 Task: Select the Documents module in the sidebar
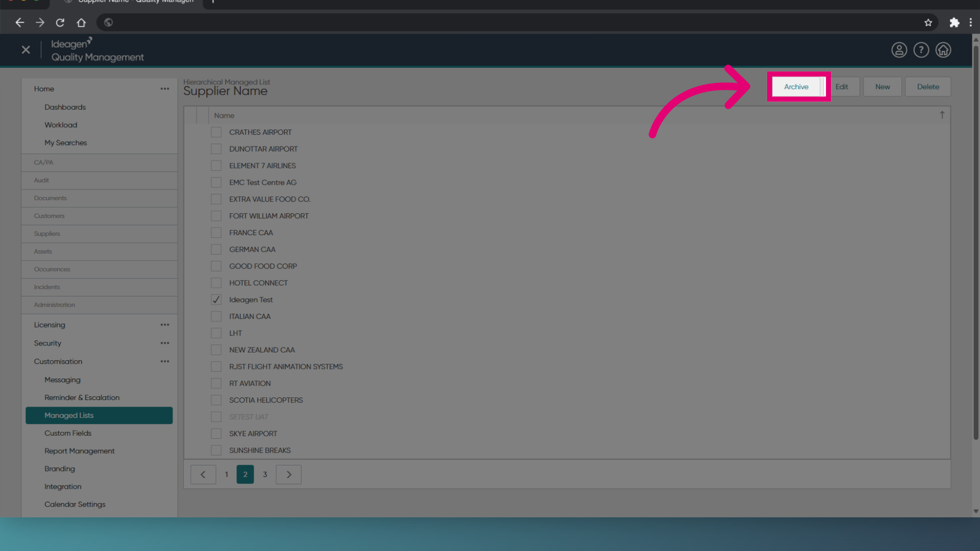click(100, 198)
